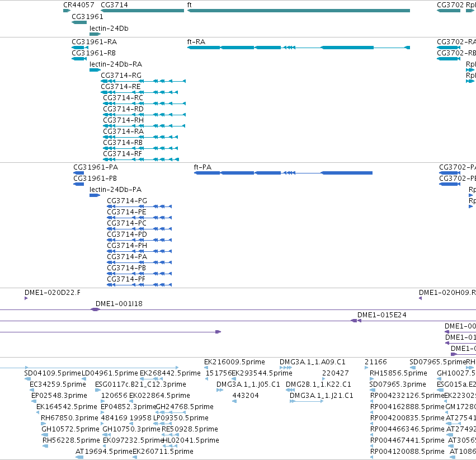Click the CG3714-RA transcript label

123,132
